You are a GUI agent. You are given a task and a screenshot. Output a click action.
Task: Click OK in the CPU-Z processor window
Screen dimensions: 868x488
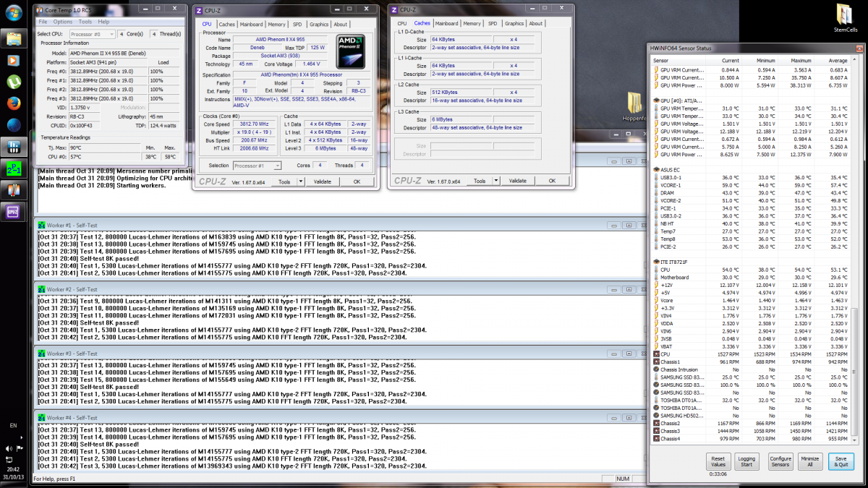tap(357, 181)
